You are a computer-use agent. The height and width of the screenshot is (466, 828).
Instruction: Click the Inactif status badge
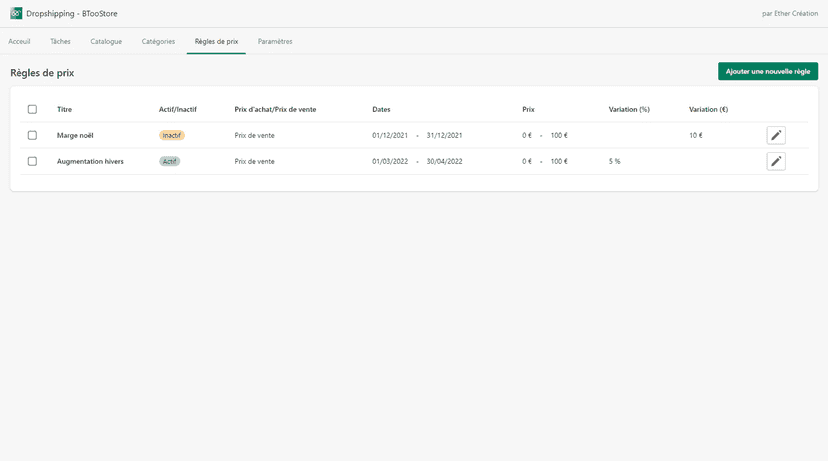pyautogui.click(x=172, y=135)
